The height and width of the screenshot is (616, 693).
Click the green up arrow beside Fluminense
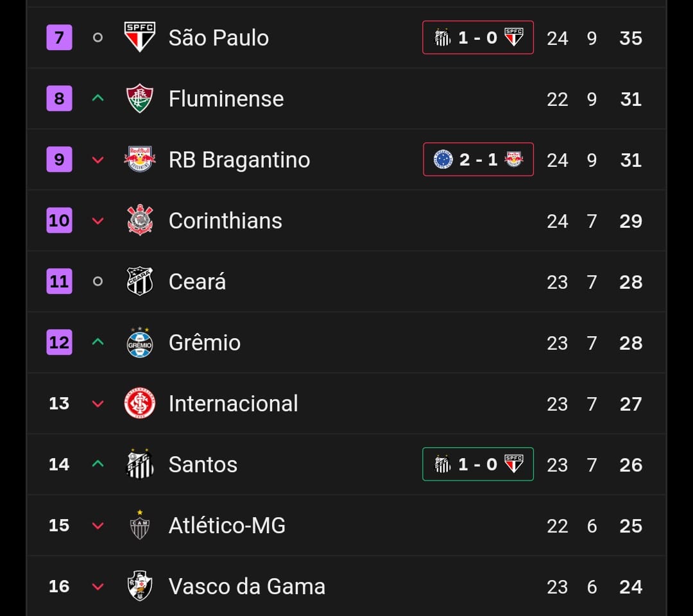pyautogui.click(x=98, y=98)
